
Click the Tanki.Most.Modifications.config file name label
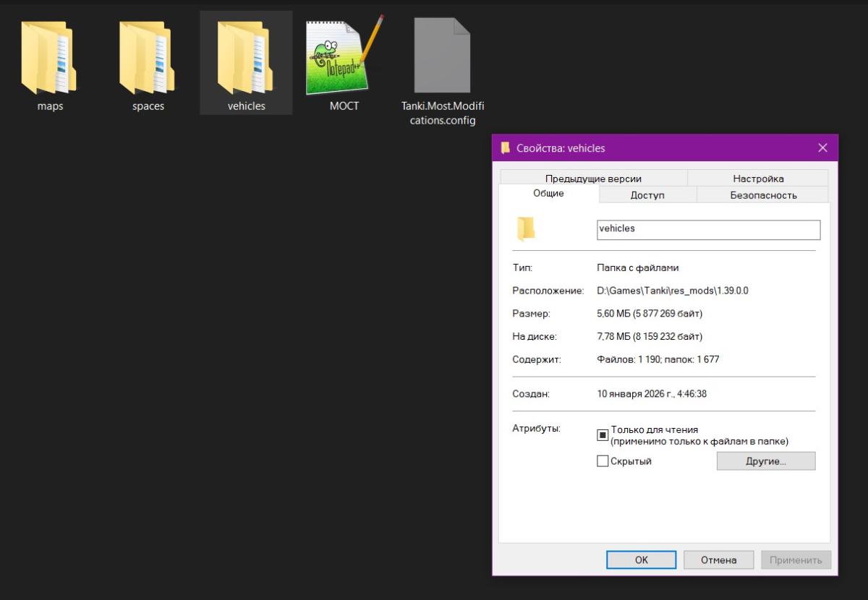pyautogui.click(x=443, y=113)
